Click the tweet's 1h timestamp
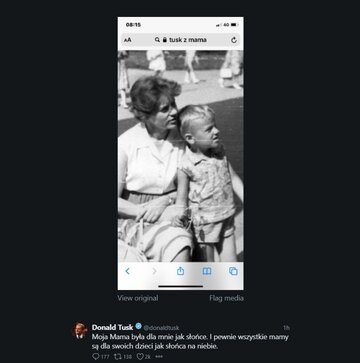The image size is (360, 363). pyautogui.click(x=286, y=328)
